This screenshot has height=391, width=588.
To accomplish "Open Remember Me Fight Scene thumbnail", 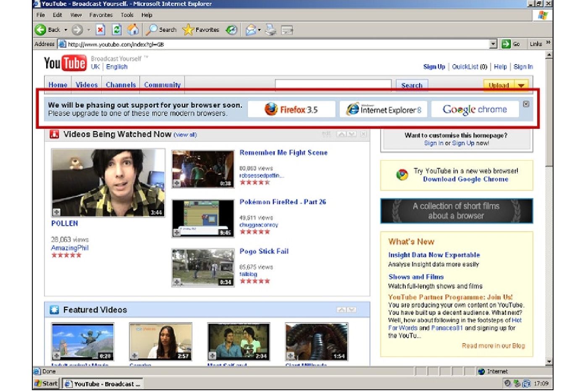I will pyautogui.click(x=203, y=169).
